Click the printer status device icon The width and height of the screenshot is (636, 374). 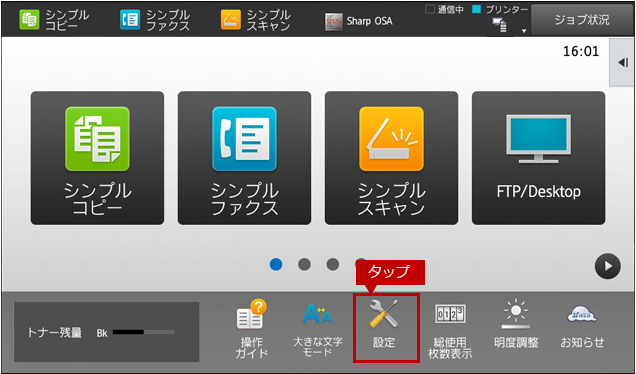tap(500, 25)
